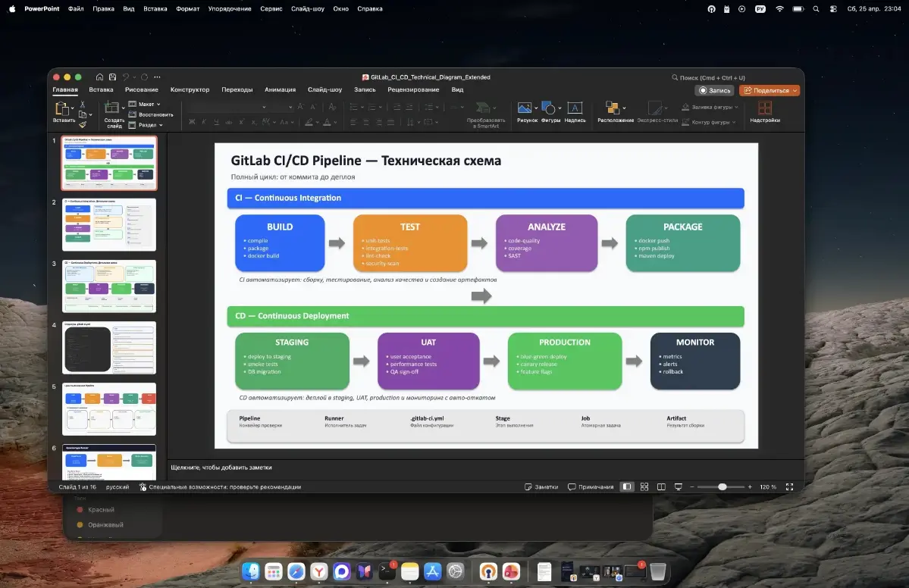Open Control Center in menu bar
This screenshot has width=909, height=588.
tap(833, 8)
